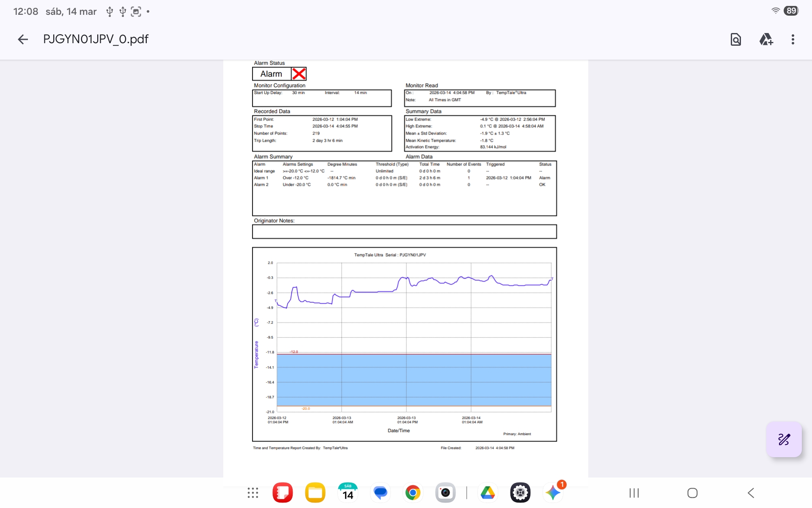Open the three-dot overflow menu
812x508 pixels.
click(x=793, y=39)
